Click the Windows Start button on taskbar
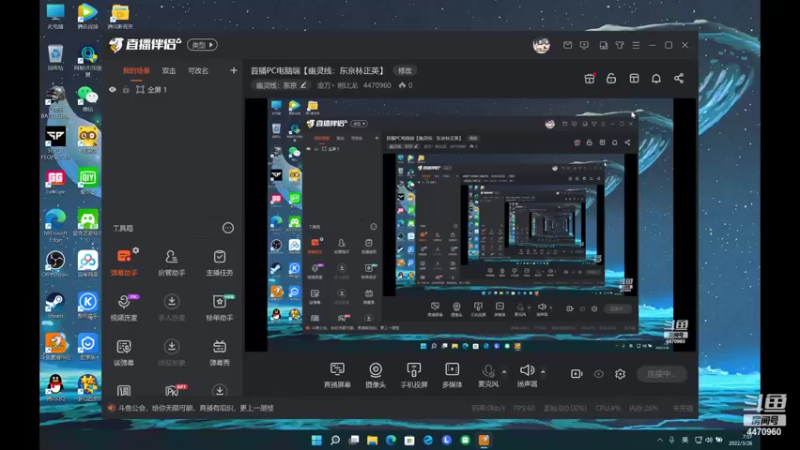This screenshot has height=450, width=800. 317,440
